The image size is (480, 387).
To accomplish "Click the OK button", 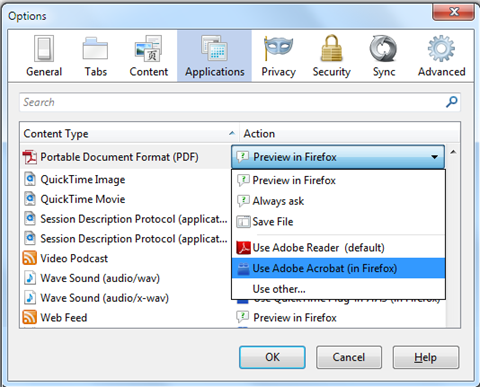I will (272, 357).
